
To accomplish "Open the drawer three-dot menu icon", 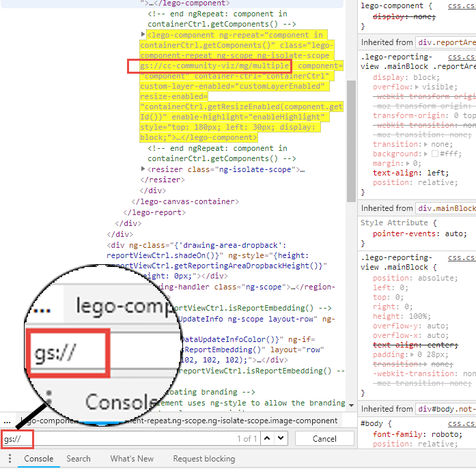I will click(x=10, y=458).
